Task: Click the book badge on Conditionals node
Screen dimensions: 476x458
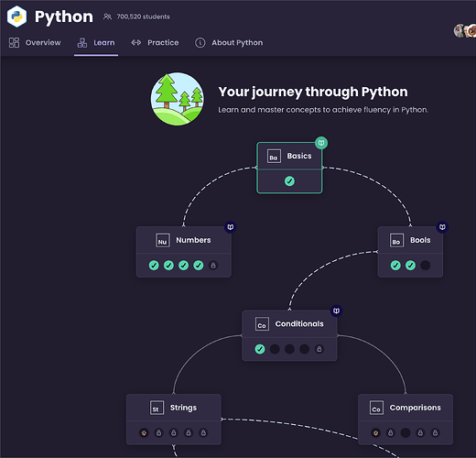Action: pyautogui.click(x=336, y=311)
